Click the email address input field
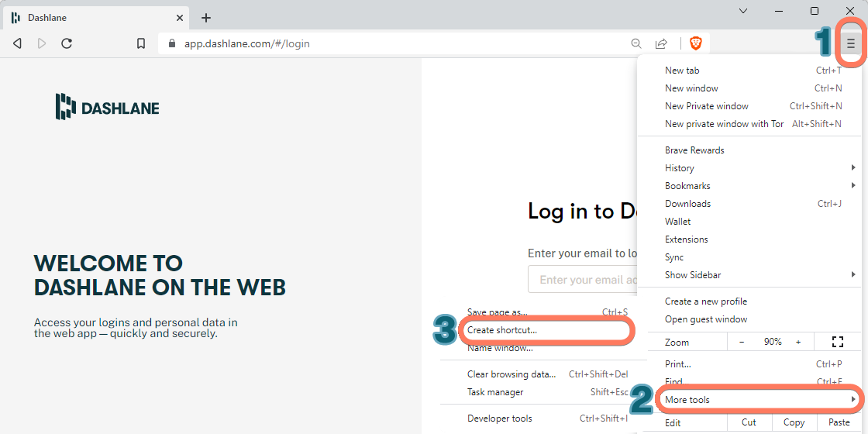This screenshot has width=868, height=434. point(584,280)
